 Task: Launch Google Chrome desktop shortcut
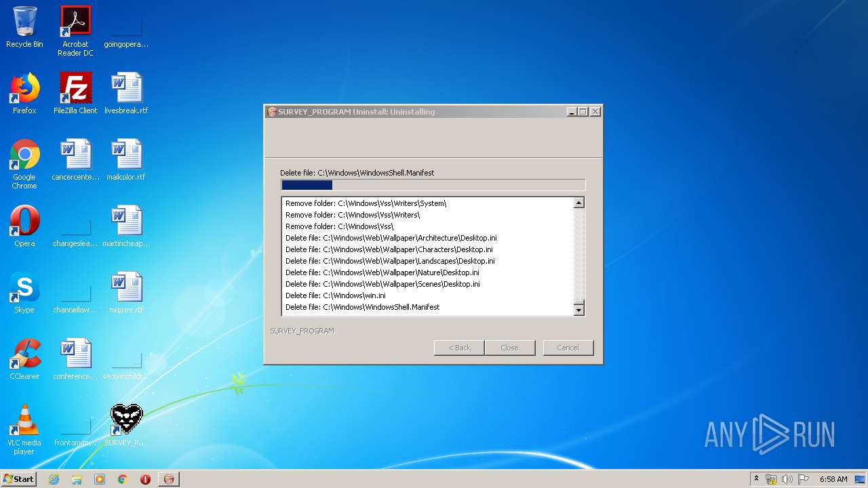coord(24,164)
